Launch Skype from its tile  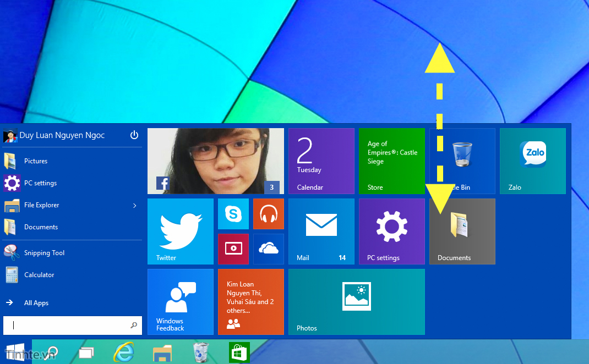coord(233,214)
